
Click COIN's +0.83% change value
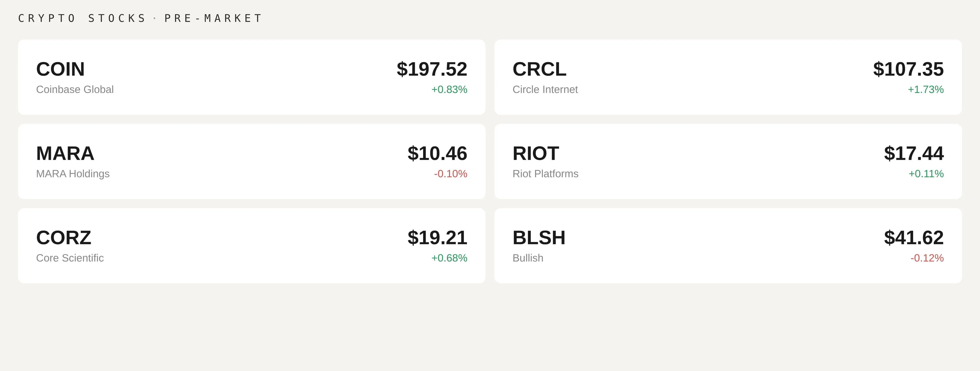(x=449, y=89)
